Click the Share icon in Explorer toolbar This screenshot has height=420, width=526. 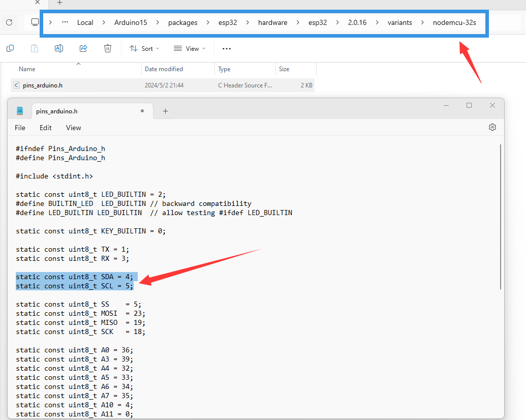83,48
